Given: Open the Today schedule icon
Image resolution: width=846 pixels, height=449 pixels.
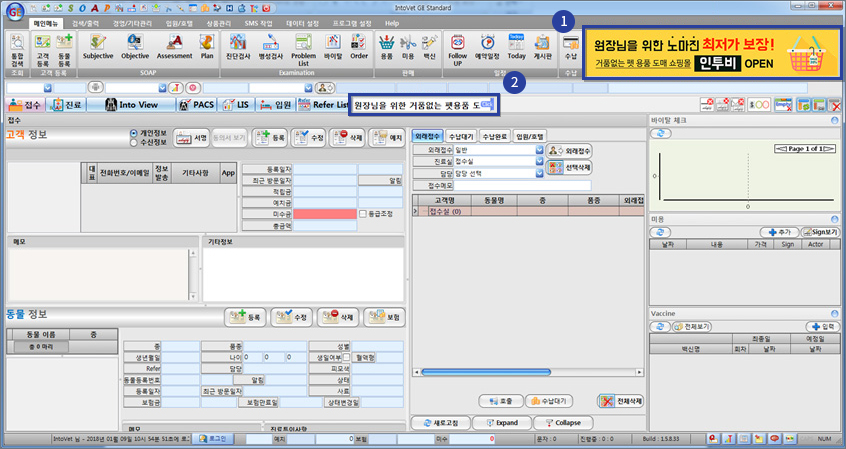Looking at the screenshot, I should click(x=516, y=44).
